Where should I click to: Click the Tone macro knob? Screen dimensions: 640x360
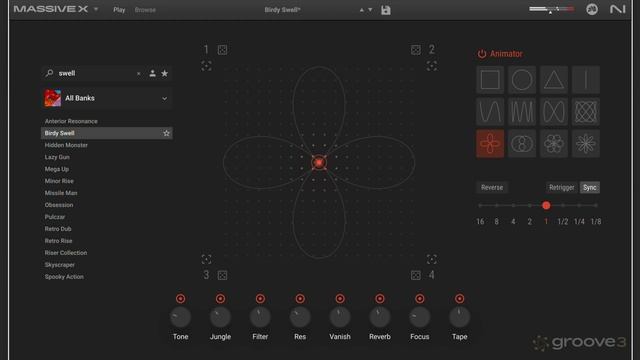pos(180,317)
